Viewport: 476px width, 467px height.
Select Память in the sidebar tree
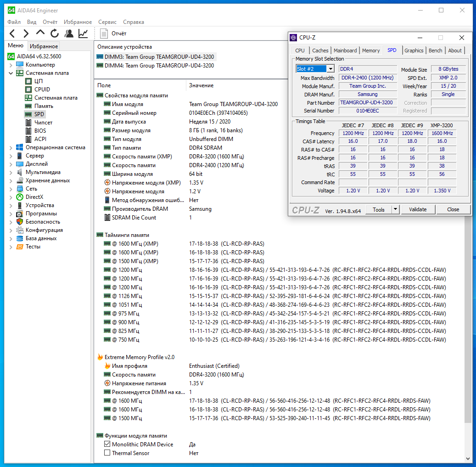(44, 106)
